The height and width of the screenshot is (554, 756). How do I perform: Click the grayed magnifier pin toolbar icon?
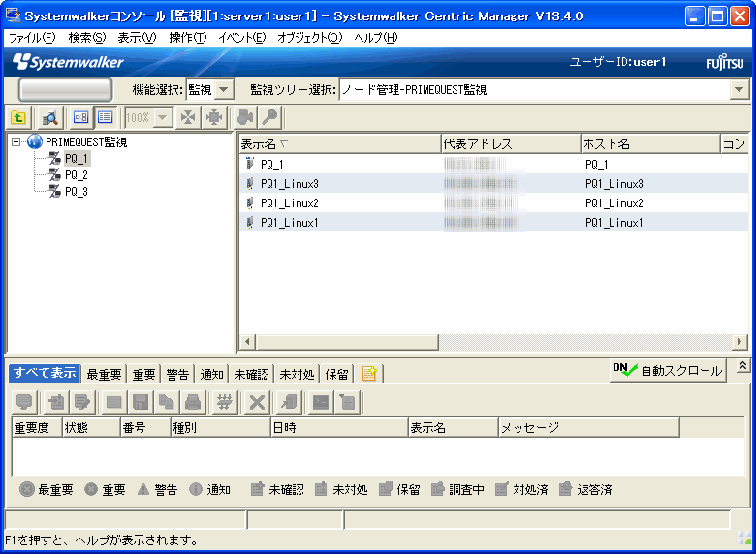[270, 117]
